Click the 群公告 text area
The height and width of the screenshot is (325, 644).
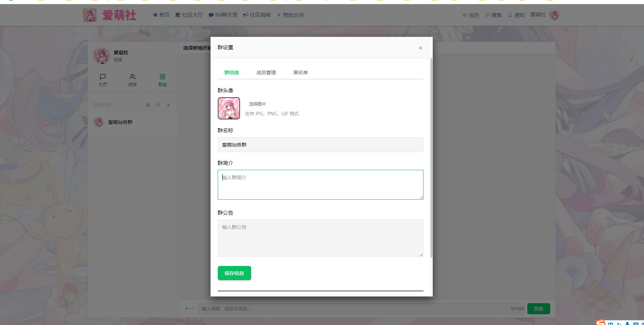tap(320, 238)
